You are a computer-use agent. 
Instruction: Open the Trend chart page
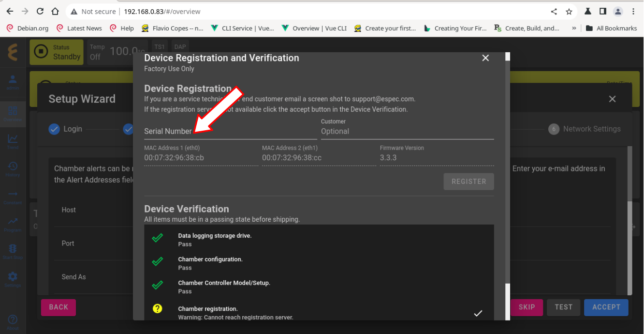pos(13,142)
